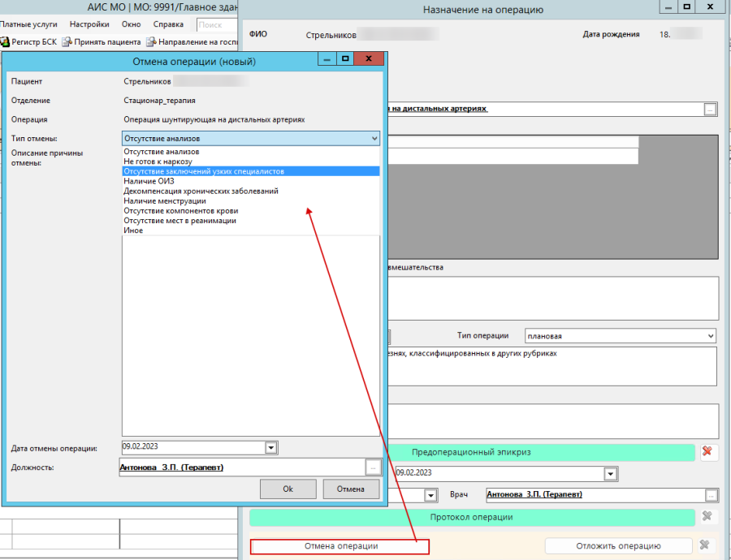Image resolution: width=731 pixels, height=560 pixels.
Task: Open ellipsis picker for operation name field
Action: 710,110
